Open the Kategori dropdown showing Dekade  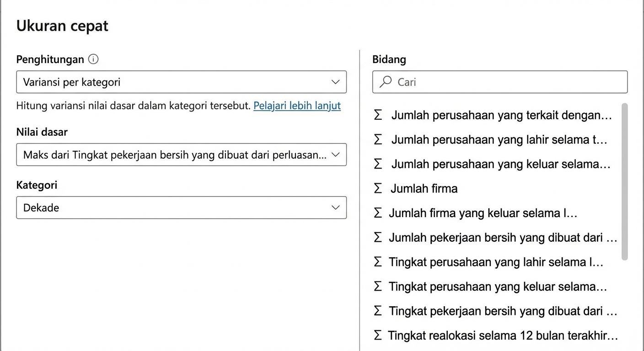181,208
